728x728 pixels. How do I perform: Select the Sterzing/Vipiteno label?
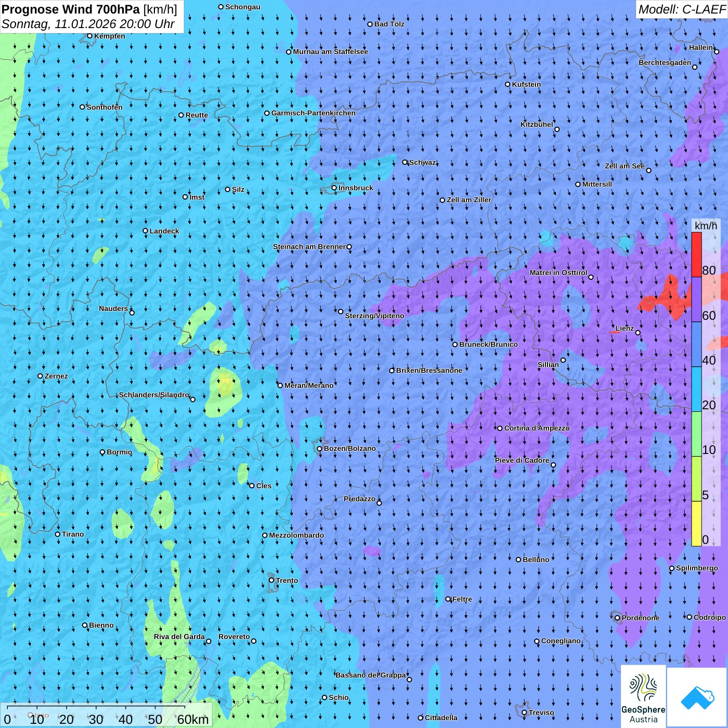[374, 316]
